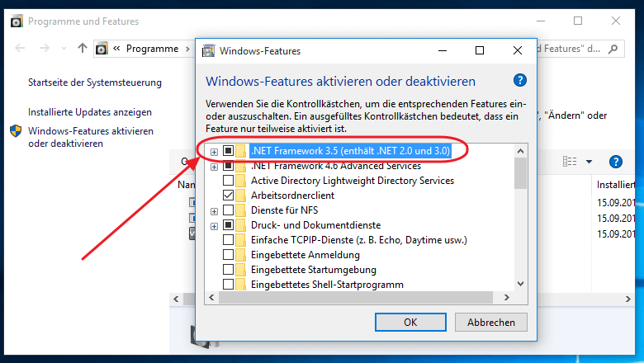Click scroll right arrow of Programme window list
The height and width of the screenshot is (363, 644).
[628, 299]
